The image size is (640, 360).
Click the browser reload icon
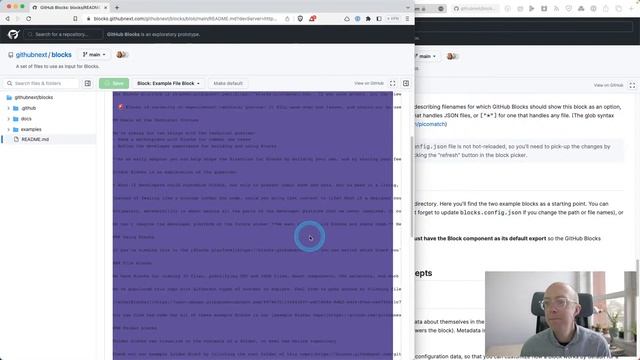[29, 19]
